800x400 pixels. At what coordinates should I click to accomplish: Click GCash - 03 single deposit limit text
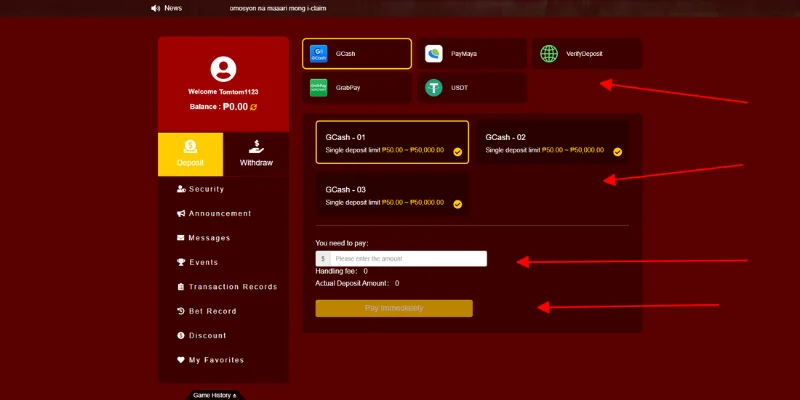(385, 203)
